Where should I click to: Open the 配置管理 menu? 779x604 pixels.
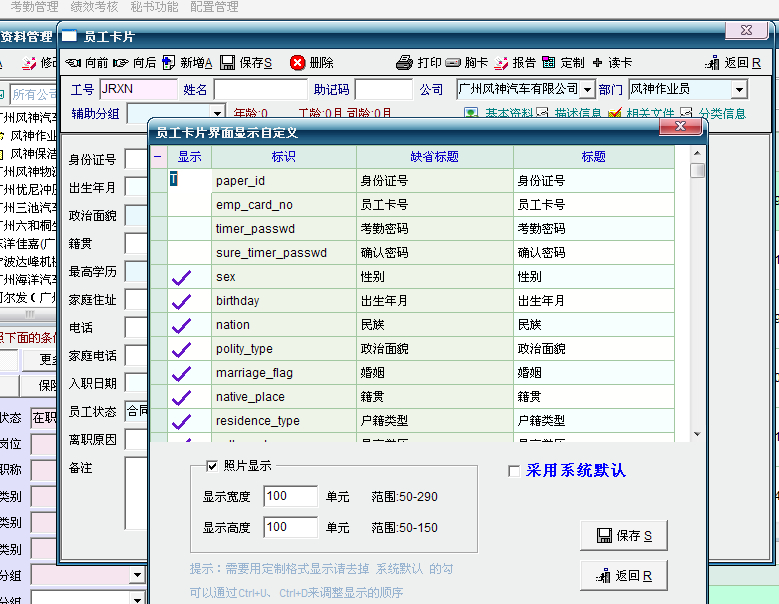click(x=214, y=7)
